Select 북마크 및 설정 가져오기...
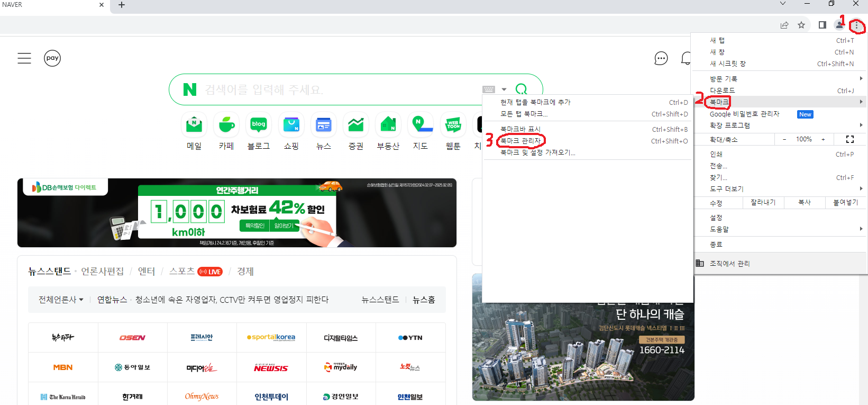Image resolution: width=868 pixels, height=405 pixels. point(587,152)
